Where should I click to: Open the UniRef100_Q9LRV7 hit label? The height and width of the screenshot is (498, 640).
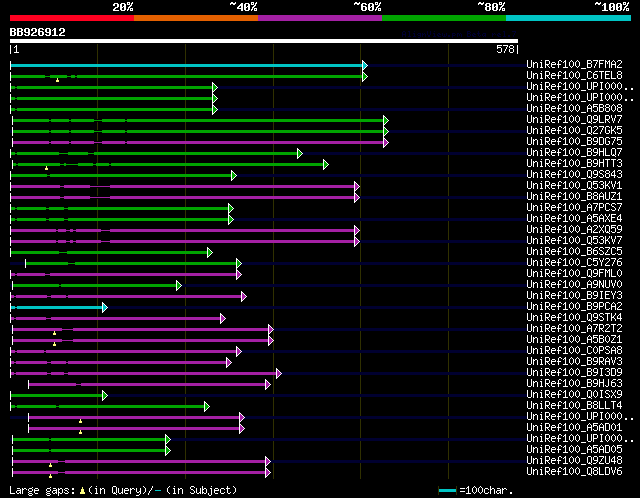tap(574, 120)
